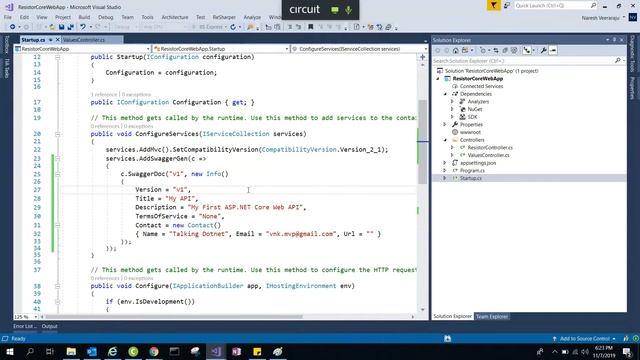Open the ResistorCoreWebApp.Startup class dropdown
Image resolution: width=640 pixels, height=360 pixels.
tap(287, 49)
